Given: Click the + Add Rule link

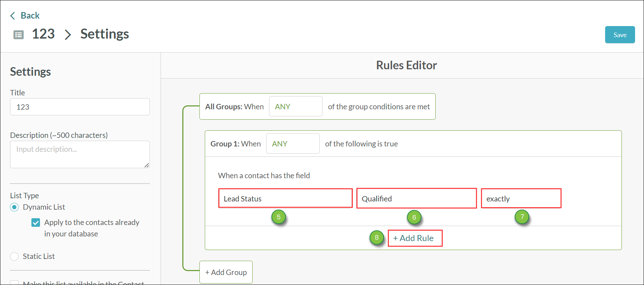Looking at the screenshot, I should [x=415, y=238].
